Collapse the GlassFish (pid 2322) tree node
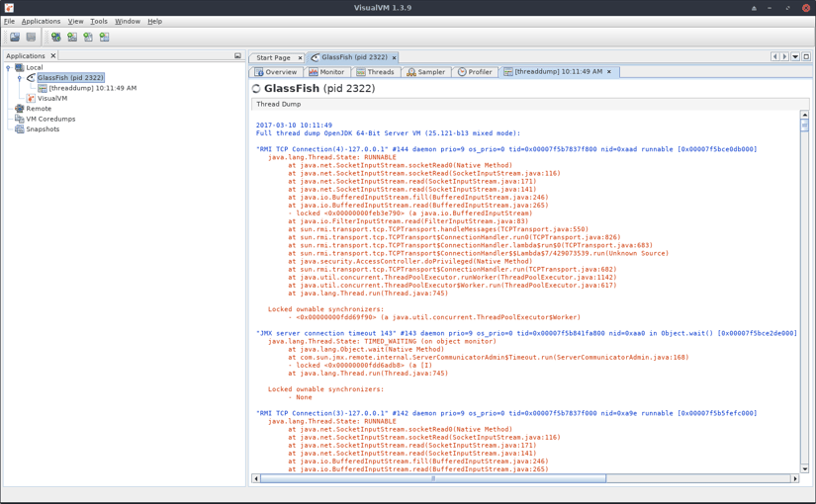Screen dimensions: 816x504 [x=19, y=78]
